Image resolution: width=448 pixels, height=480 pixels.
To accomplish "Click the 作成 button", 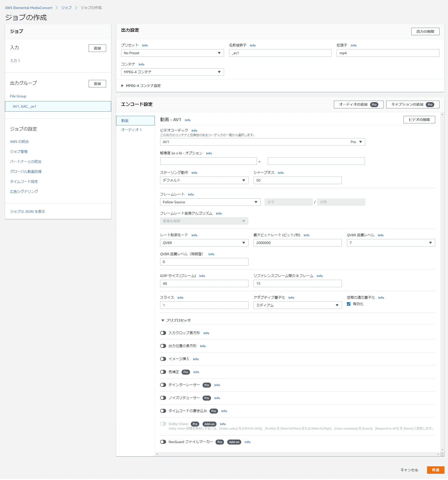I will point(436,470).
